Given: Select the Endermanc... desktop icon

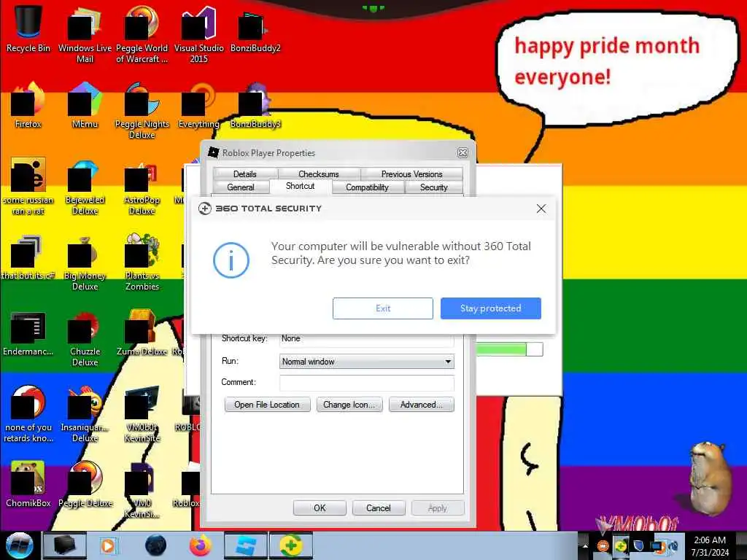Looking at the screenshot, I should 28,333.
